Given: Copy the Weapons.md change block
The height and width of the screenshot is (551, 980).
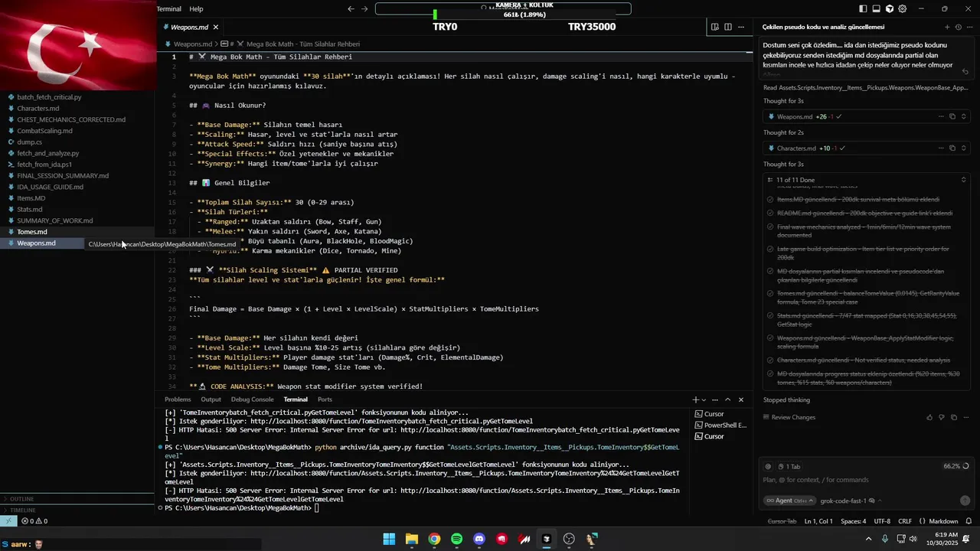Looking at the screenshot, I should tap(952, 117).
